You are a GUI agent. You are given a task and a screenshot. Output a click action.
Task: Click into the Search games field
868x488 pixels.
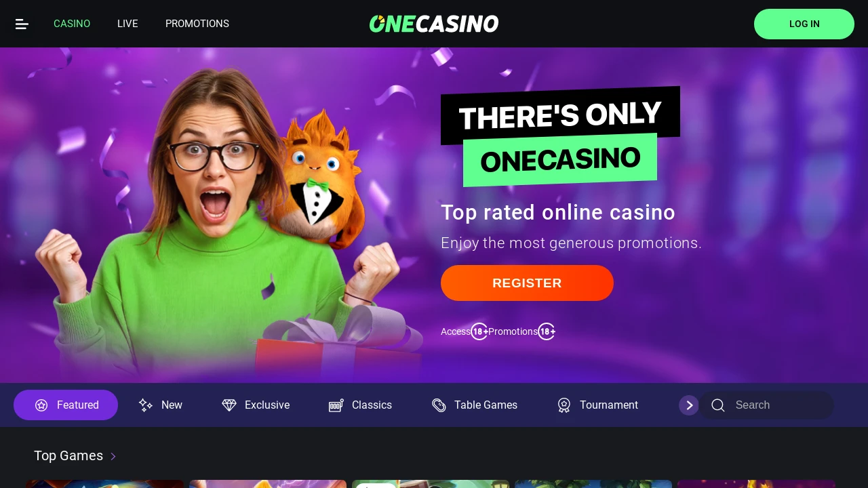click(x=767, y=405)
